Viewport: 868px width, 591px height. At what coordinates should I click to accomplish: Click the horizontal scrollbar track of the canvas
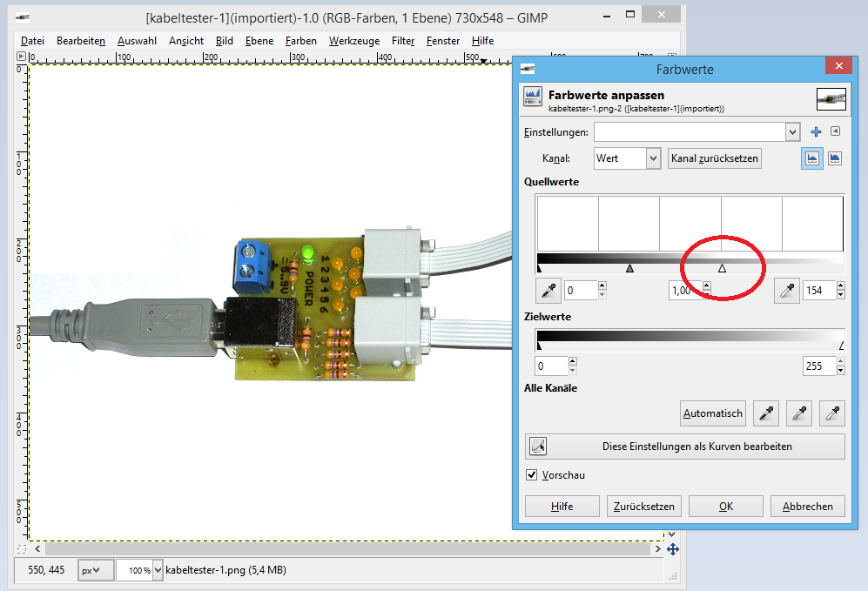pos(347,549)
